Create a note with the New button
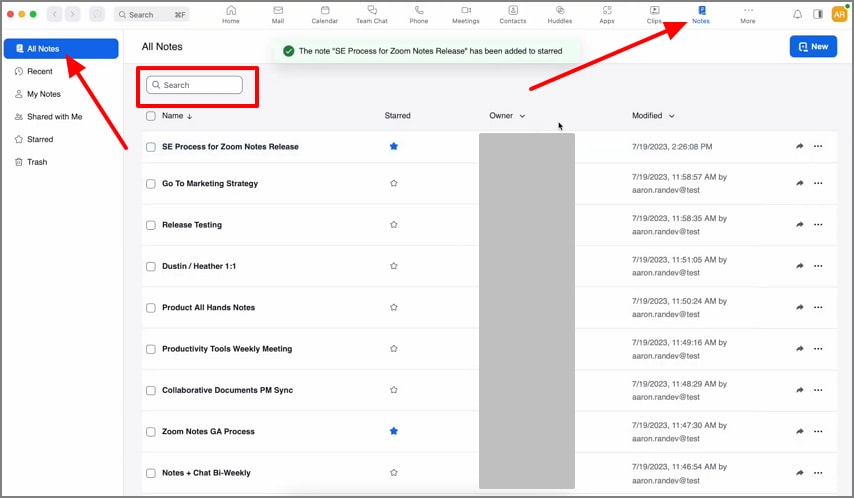The width and height of the screenshot is (854, 498). tap(813, 47)
